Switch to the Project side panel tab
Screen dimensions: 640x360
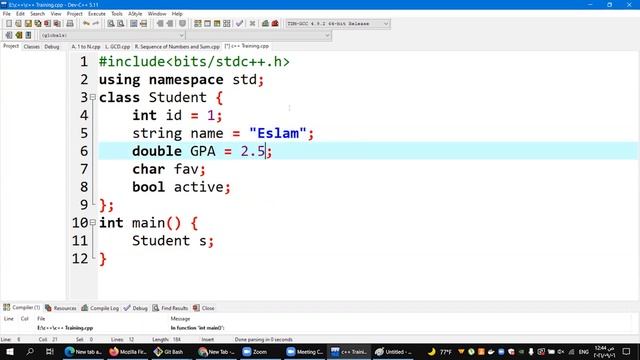pyautogui.click(x=11, y=46)
